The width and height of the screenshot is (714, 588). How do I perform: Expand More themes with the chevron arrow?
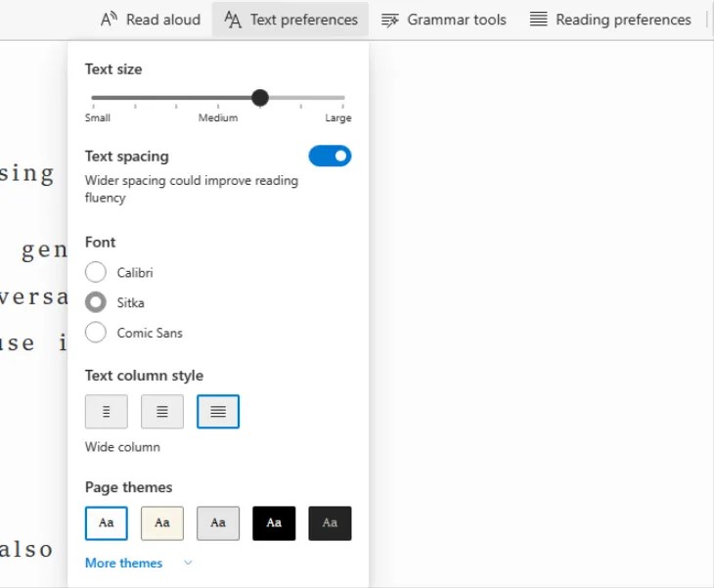188,563
